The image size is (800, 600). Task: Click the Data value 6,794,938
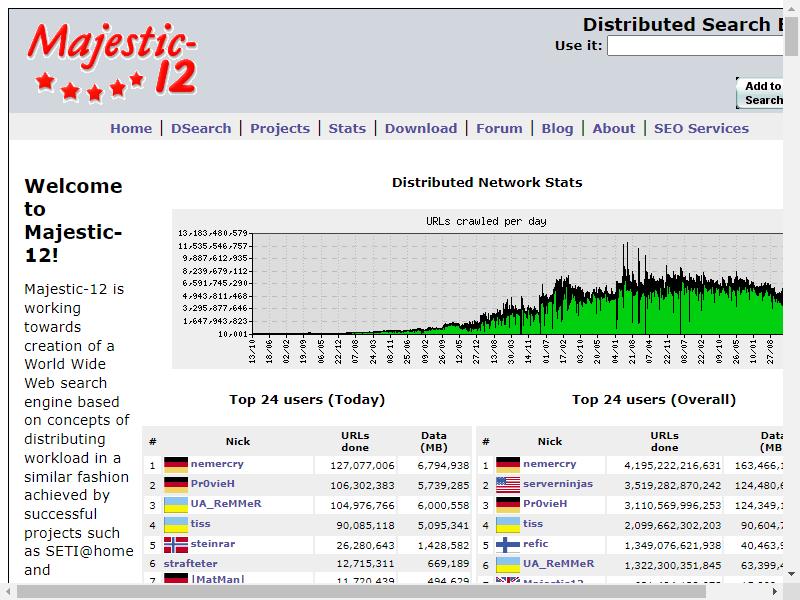pos(443,466)
